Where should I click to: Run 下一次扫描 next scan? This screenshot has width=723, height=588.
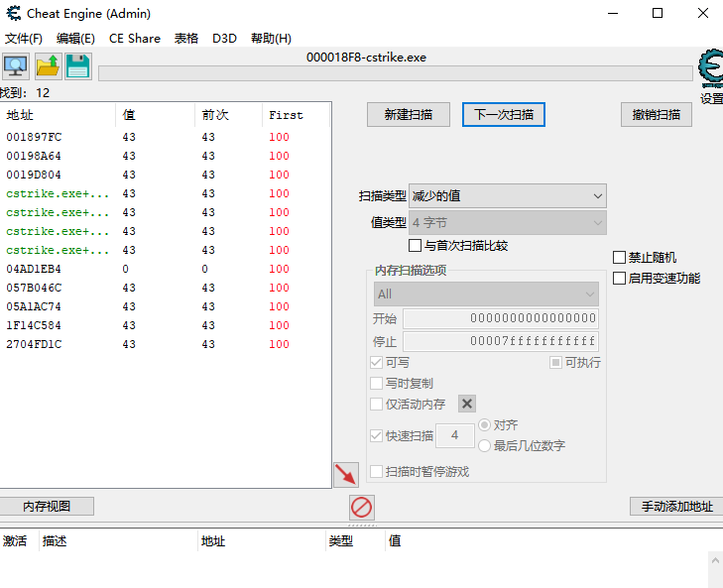tap(504, 114)
